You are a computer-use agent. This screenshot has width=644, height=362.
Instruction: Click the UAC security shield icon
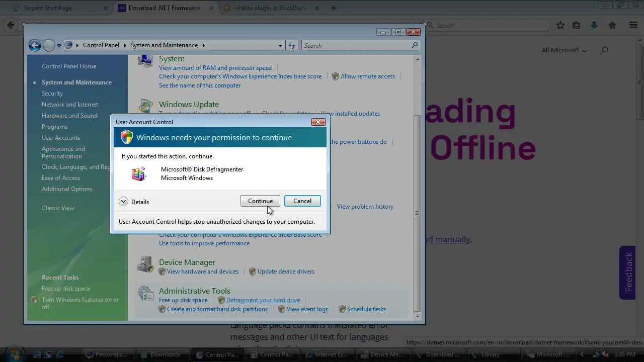pyautogui.click(x=127, y=137)
